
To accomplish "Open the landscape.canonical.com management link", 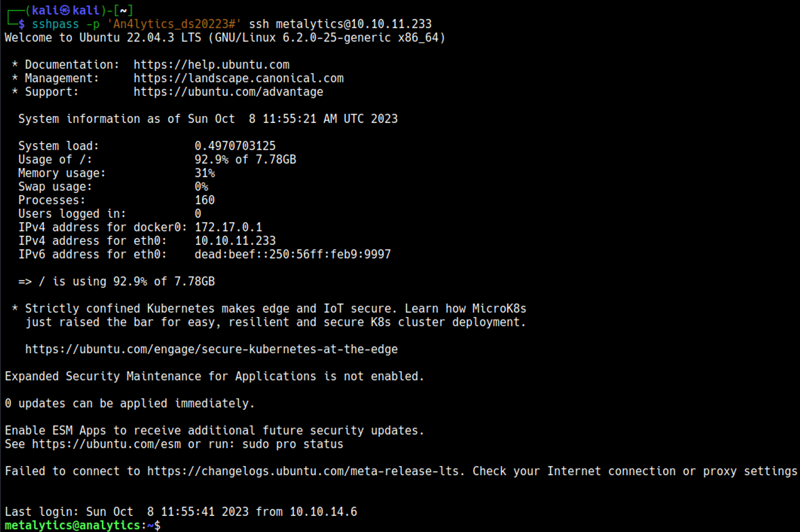I will [x=238, y=78].
